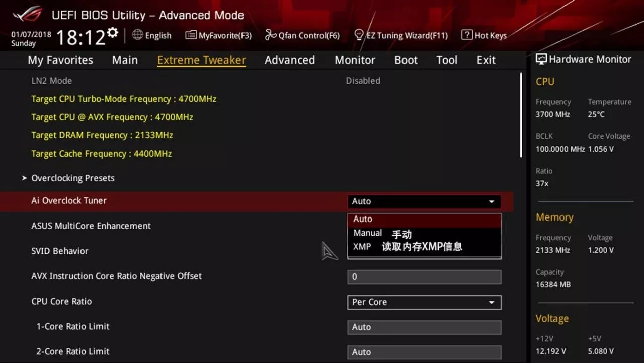
Task: Click the 01/07/2018 date text
Action: coord(31,35)
